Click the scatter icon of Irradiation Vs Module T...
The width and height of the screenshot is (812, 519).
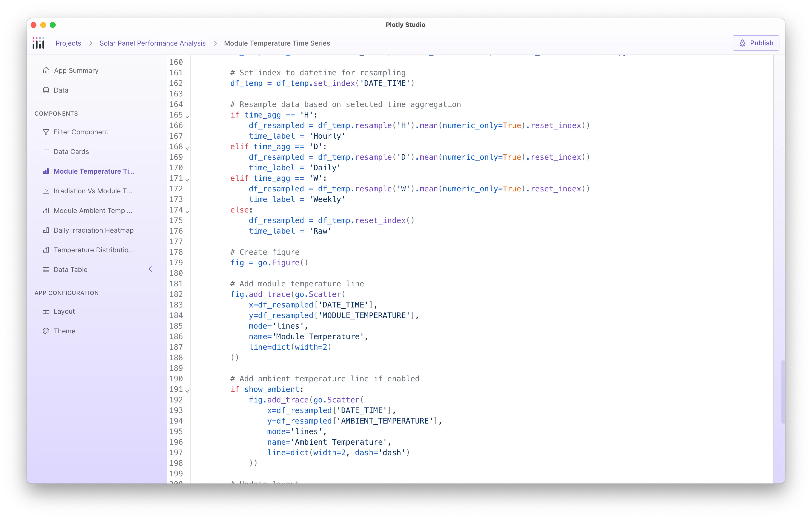tap(46, 191)
